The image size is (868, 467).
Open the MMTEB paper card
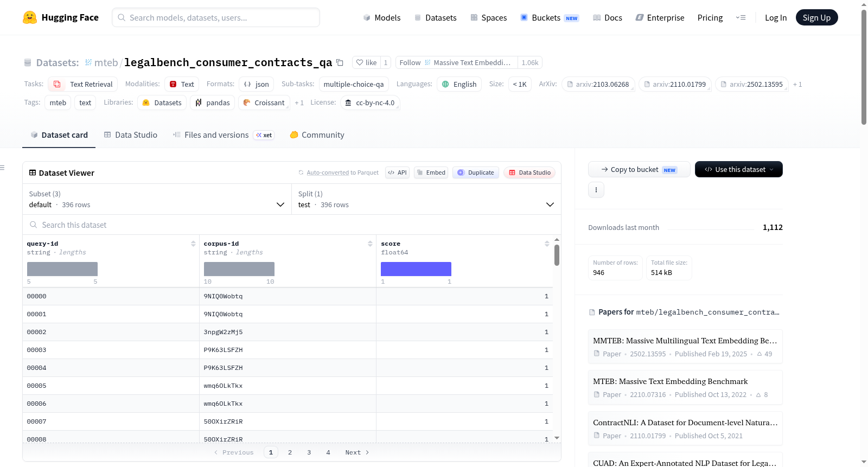(x=685, y=347)
